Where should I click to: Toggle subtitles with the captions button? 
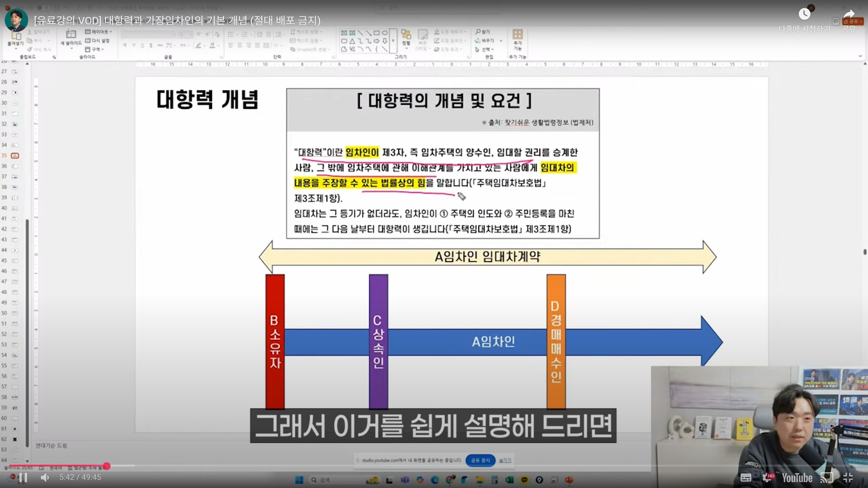click(746, 477)
